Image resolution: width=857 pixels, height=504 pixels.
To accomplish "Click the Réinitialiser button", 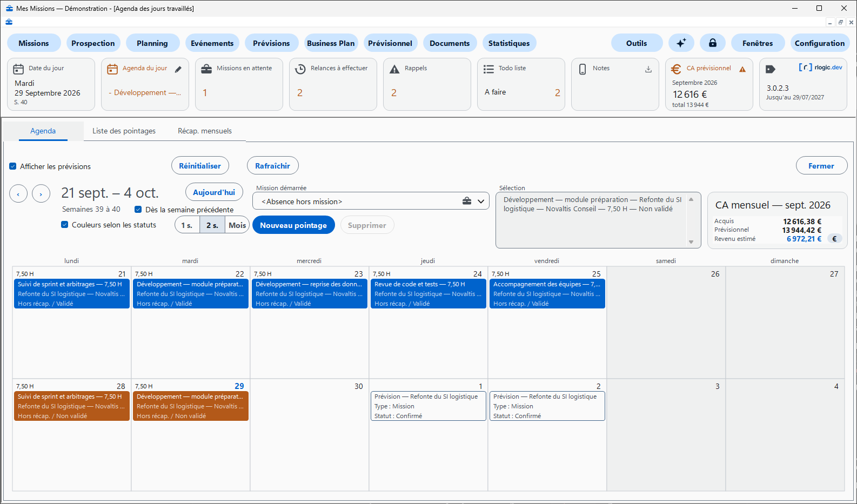I will 200,166.
